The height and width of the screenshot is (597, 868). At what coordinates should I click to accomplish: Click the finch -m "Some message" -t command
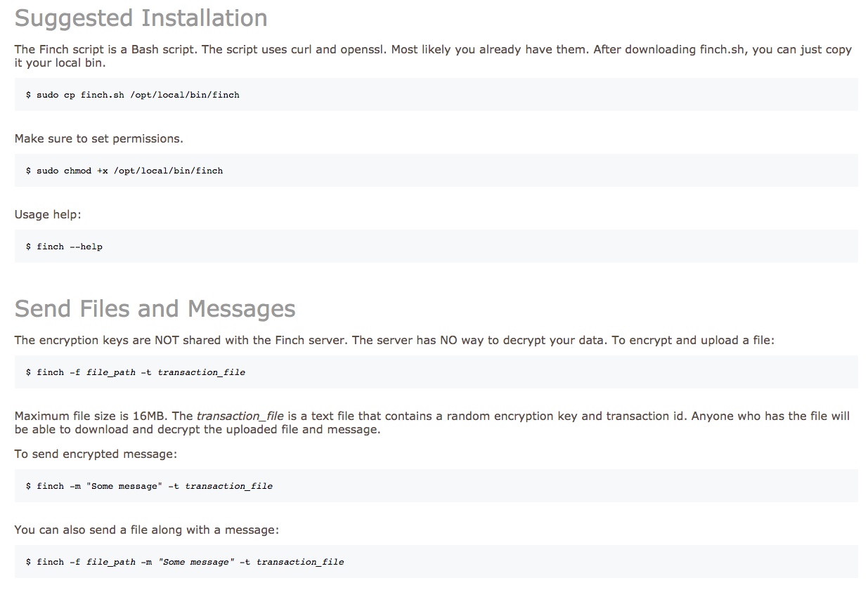pos(149,486)
